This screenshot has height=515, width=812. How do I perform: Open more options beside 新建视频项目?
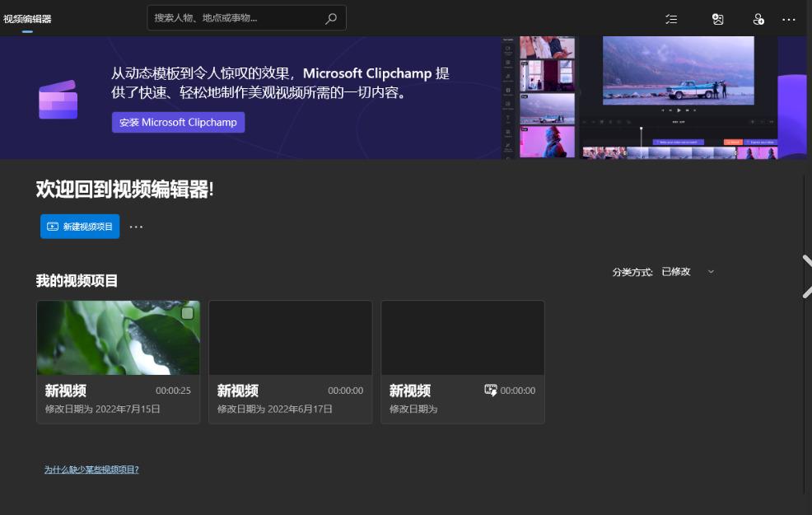click(x=137, y=227)
